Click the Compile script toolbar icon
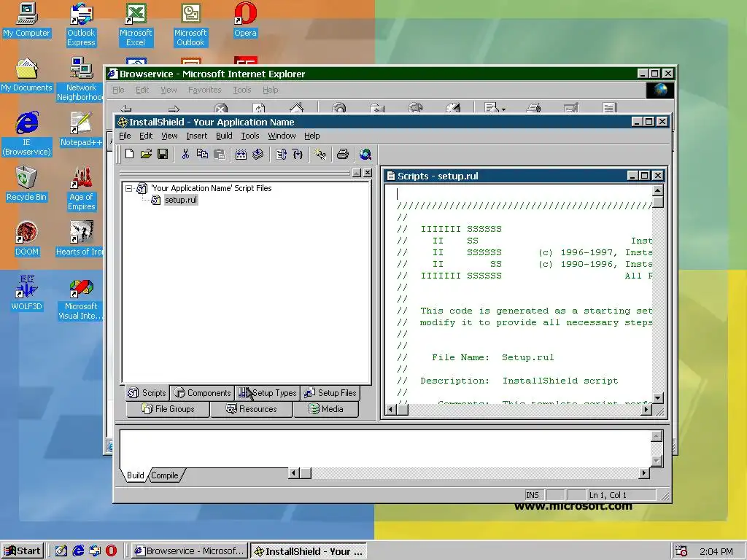Screen dimensions: 747x560 (241, 154)
